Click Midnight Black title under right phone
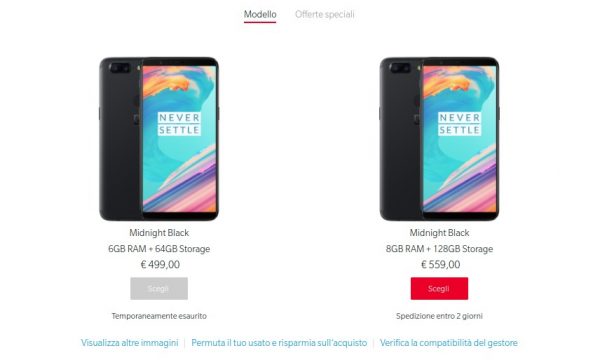Viewport: 600px width, 360px height. pos(439,233)
